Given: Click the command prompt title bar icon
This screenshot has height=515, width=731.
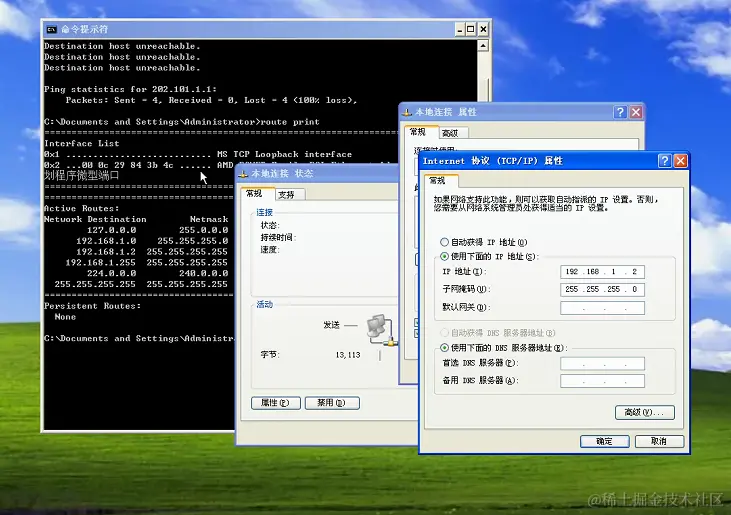Looking at the screenshot, I should [x=51, y=29].
